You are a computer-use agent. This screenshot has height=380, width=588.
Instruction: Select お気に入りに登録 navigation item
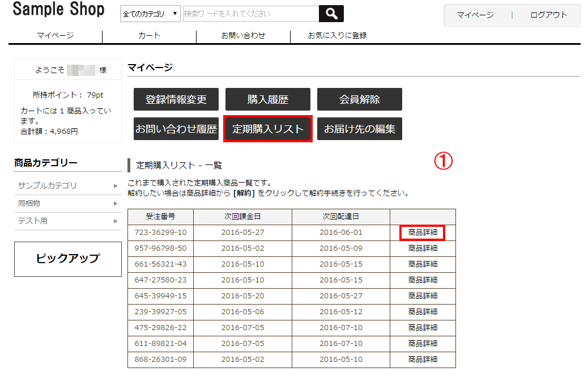[x=337, y=35]
